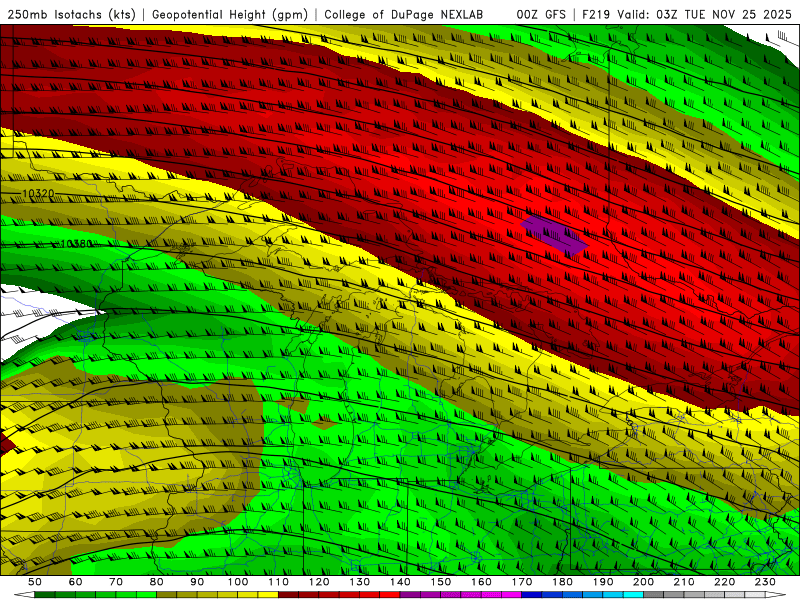Viewport: 800px width, 600px height.
Task: Click the 220 value on the legend
Action: coord(724,582)
